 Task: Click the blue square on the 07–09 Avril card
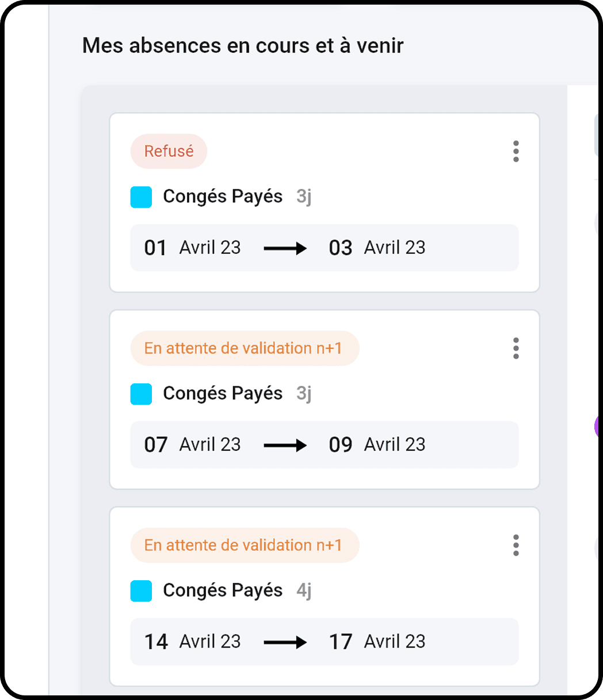pos(141,394)
